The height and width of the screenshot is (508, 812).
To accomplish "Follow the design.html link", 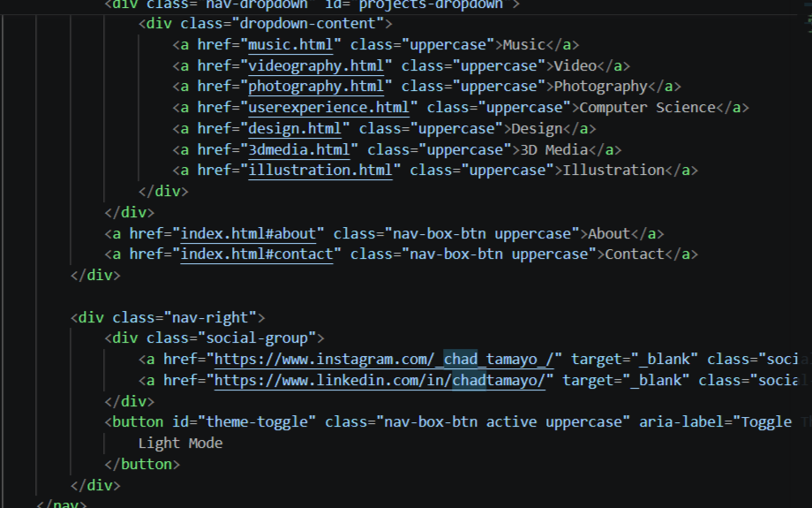I will point(295,129).
